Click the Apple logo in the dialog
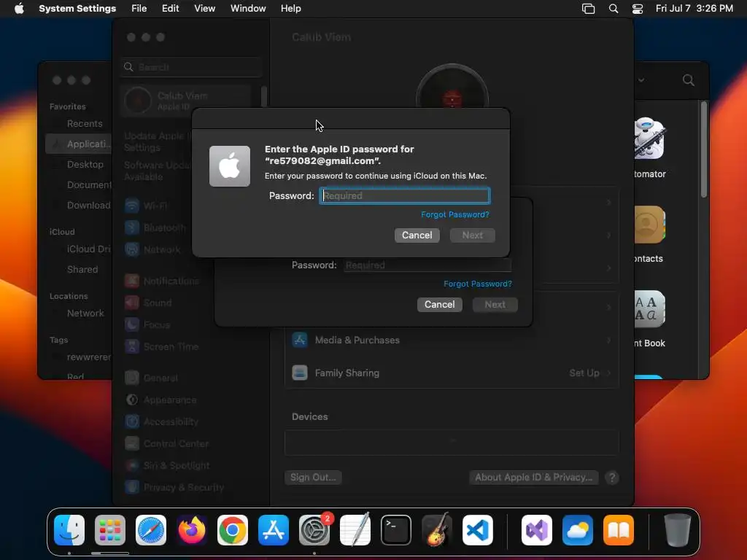This screenshot has width=747, height=560. [230, 166]
